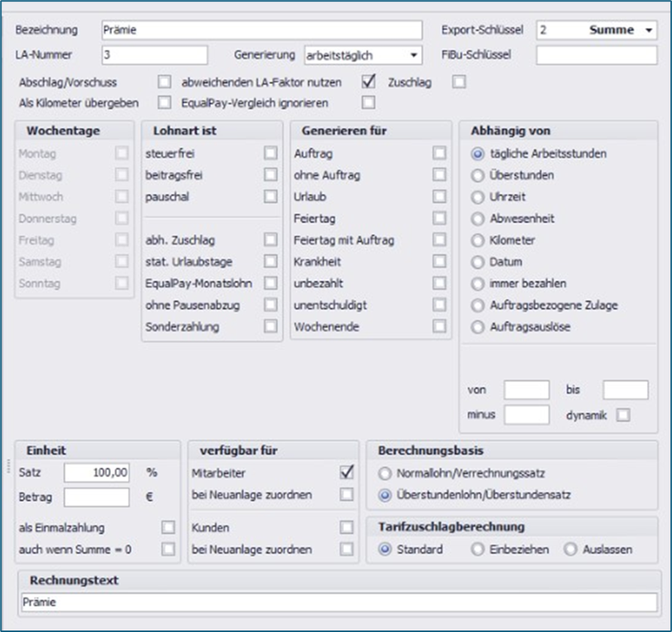Tick the Urlaub checkbox

pos(439,196)
